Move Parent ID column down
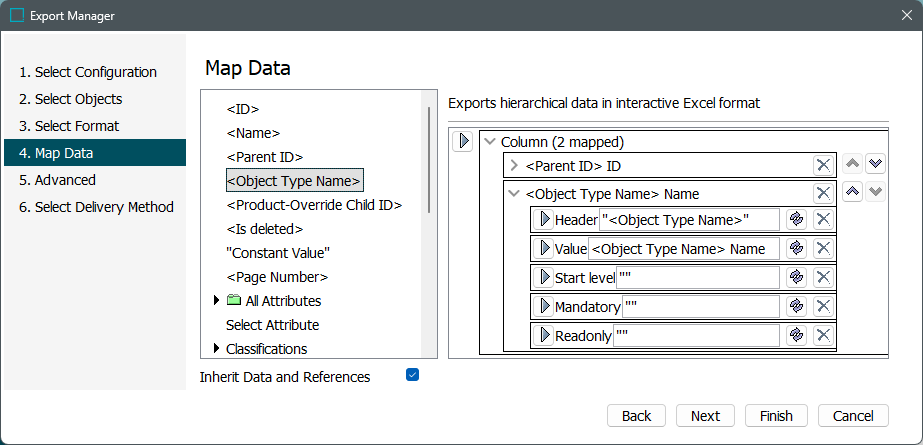This screenshot has width=923, height=445. coord(875,163)
